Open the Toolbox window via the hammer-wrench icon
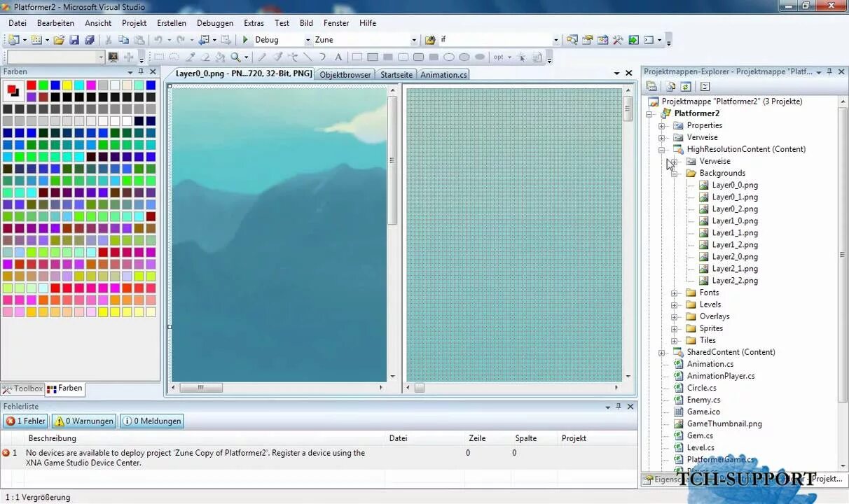Viewport: 849px width, 504px height. click(618, 40)
